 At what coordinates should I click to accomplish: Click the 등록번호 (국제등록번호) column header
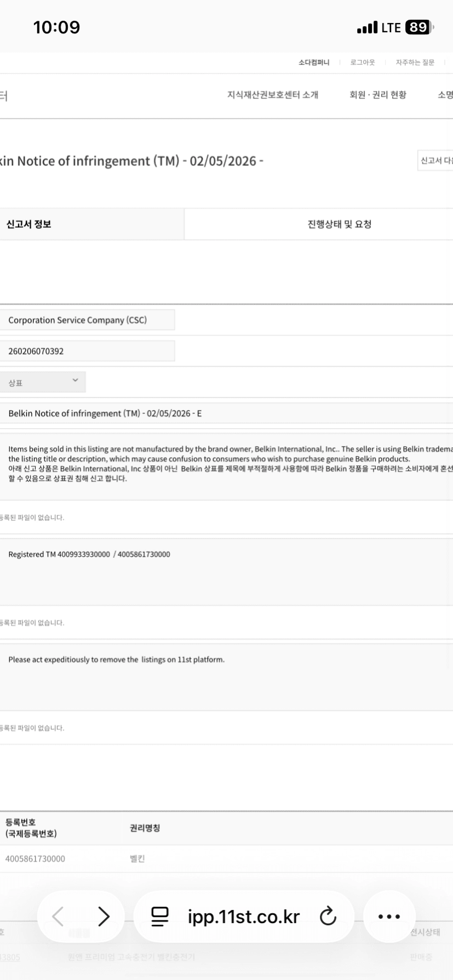[x=31, y=828]
